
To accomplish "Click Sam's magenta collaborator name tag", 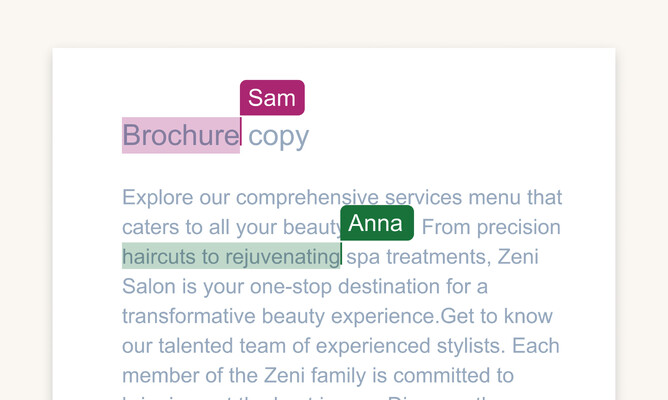I will (x=272, y=98).
